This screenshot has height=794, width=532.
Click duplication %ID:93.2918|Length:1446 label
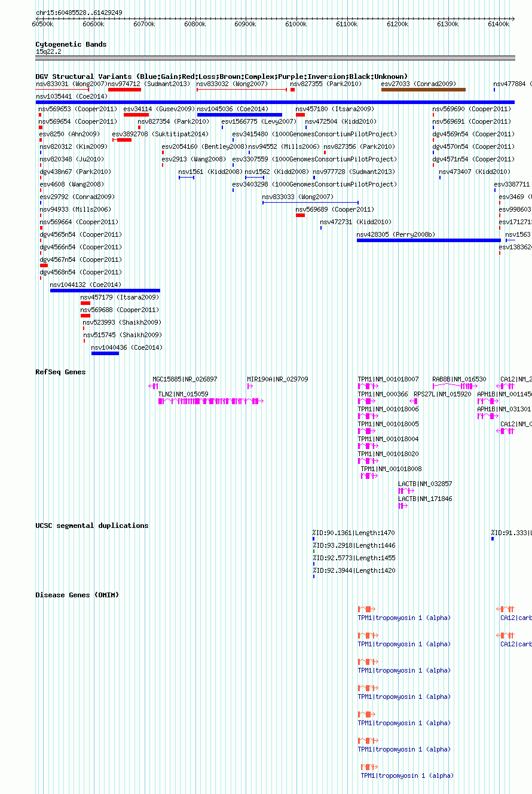coord(353,546)
